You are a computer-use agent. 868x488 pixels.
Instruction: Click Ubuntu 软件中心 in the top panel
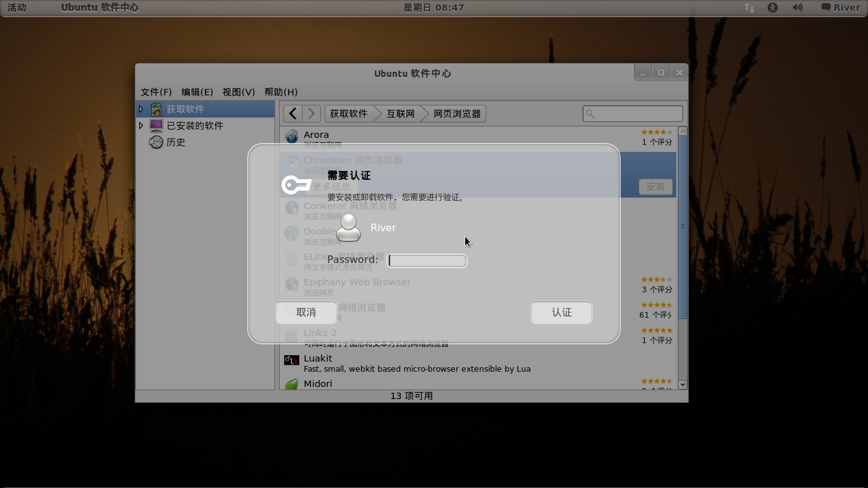coord(100,8)
